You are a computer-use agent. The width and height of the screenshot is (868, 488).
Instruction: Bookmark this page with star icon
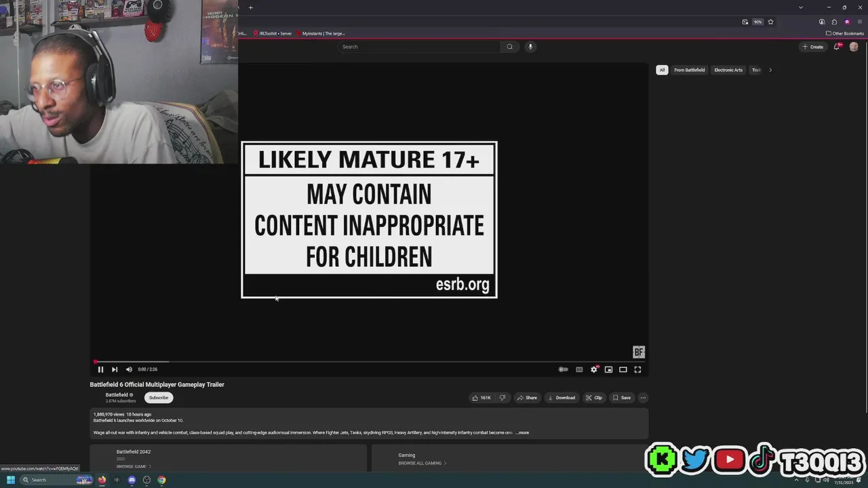(x=770, y=22)
